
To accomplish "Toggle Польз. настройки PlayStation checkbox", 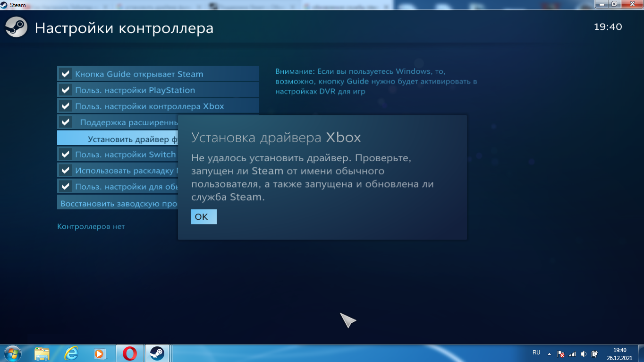I will click(66, 90).
